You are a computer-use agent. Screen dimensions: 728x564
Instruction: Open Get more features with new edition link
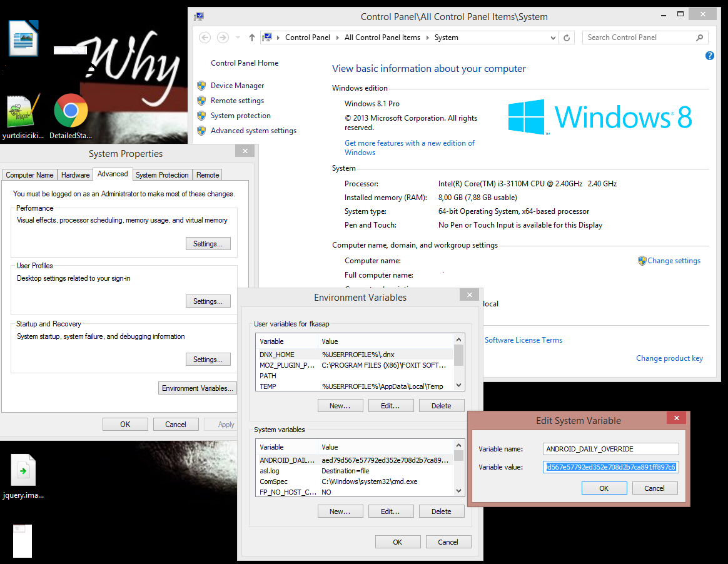[x=410, y=148]
